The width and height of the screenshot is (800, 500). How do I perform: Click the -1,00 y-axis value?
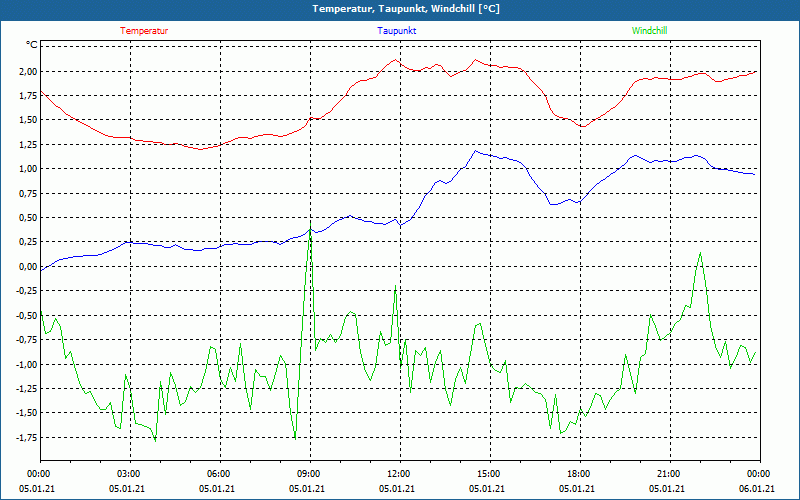(27, 364)
